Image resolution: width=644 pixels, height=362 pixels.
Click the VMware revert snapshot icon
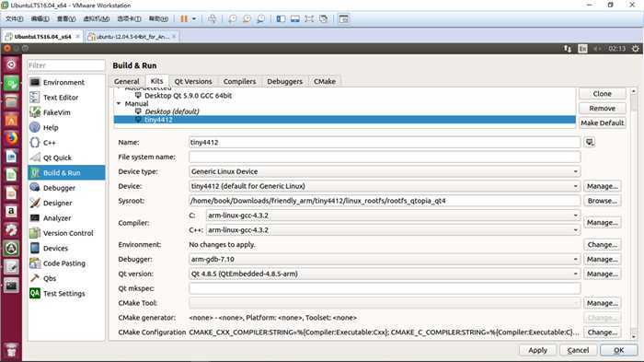[247, 19]
